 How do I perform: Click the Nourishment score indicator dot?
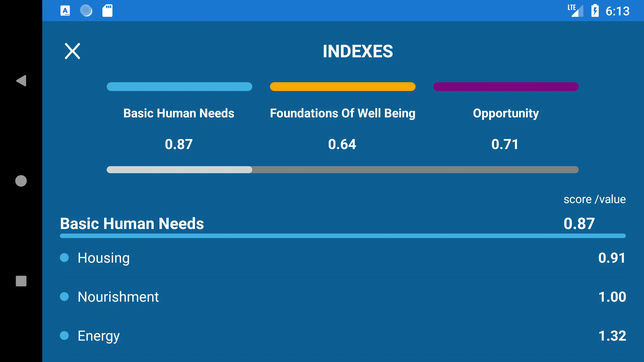point(65,297)
